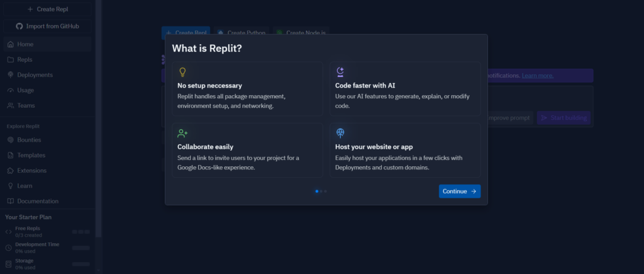
Task: Select the third pagination dot in dialog
Action: click(325, 191)
